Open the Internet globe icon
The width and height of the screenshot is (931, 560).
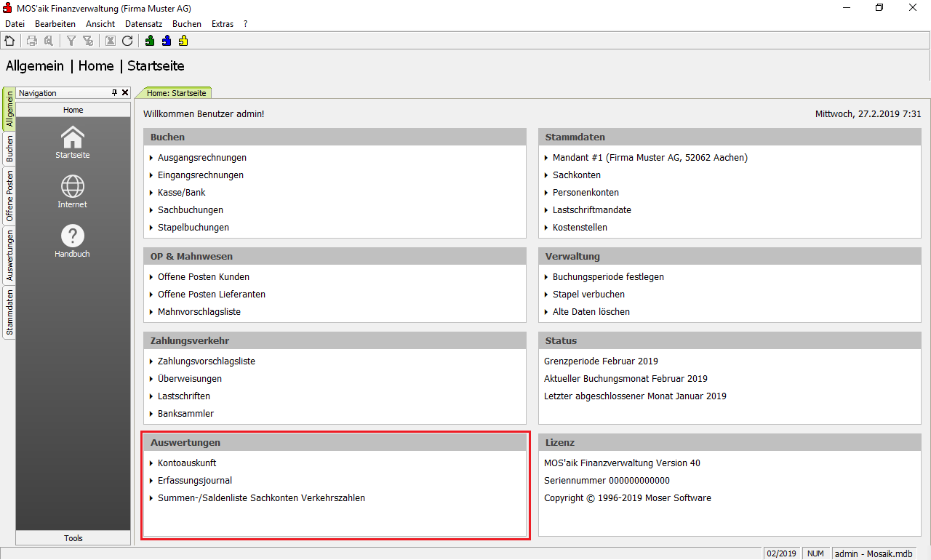(73, 192)
